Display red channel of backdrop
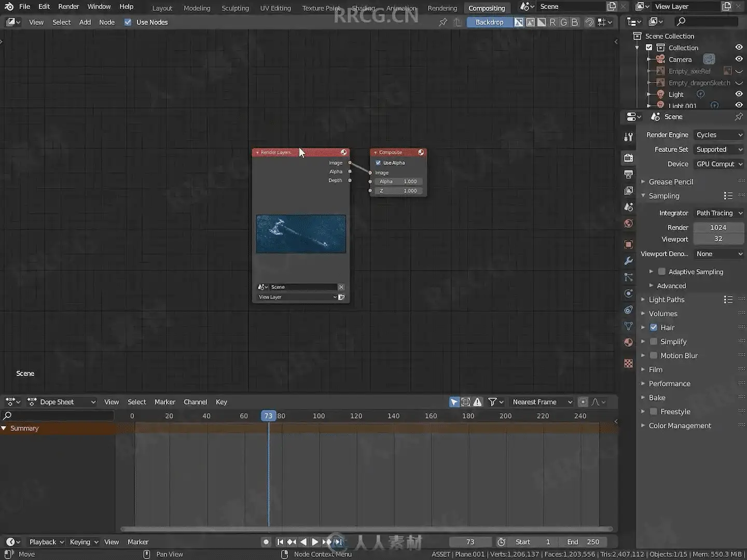The width and height of the screenshot is (747, 560). tap(552, 22)
